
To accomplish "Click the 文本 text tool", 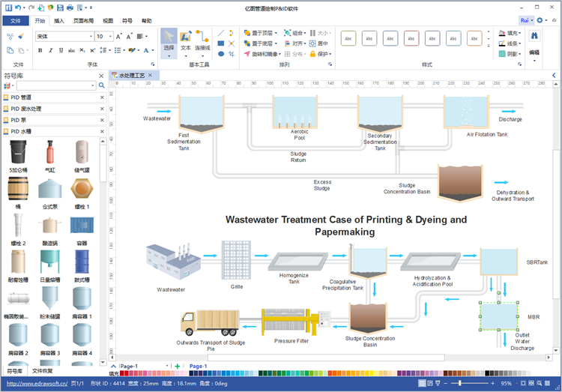I will click(x=186, y=40).
